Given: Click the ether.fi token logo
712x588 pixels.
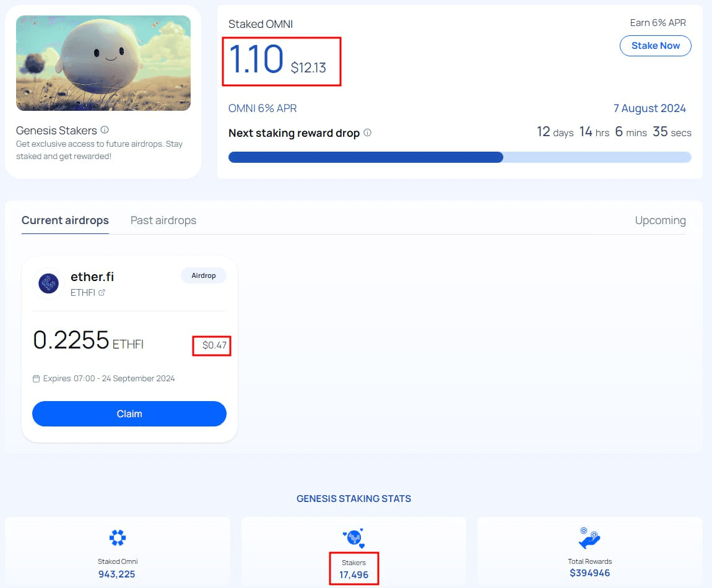Looking at the screenshot, I should [48, 283].
